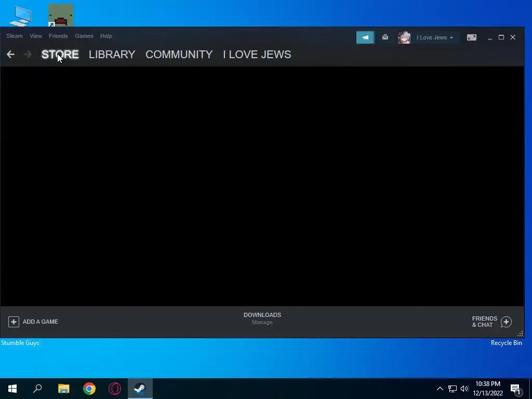Click the back navigation arrow
This screenshot has width=532, height=399.
[10, 54]
